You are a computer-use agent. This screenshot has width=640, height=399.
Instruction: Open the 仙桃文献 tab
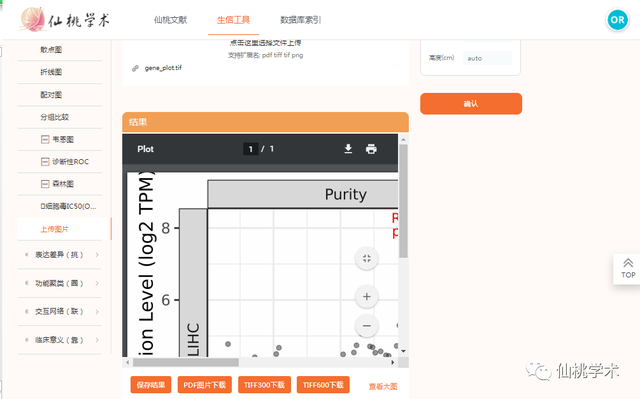coord(170,20)
